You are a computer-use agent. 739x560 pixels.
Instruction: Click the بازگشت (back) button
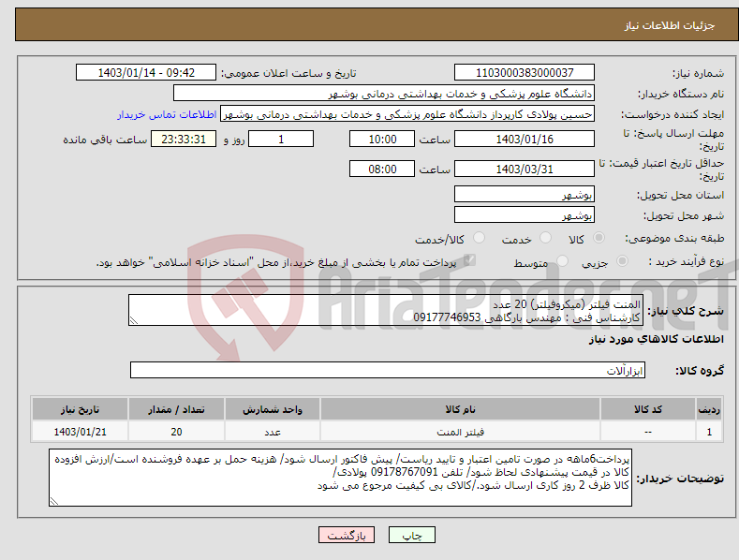pos(347,535)
